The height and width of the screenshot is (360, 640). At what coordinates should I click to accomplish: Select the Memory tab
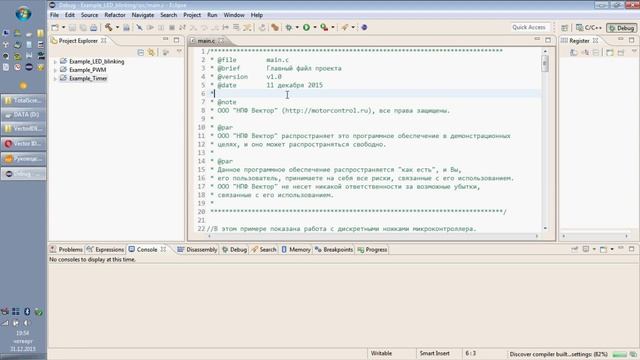click(296, 249)
